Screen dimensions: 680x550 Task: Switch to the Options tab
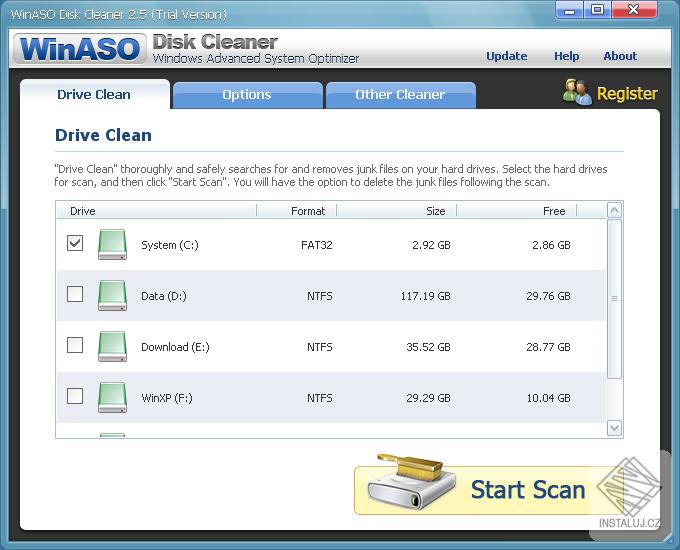[247, 95]
